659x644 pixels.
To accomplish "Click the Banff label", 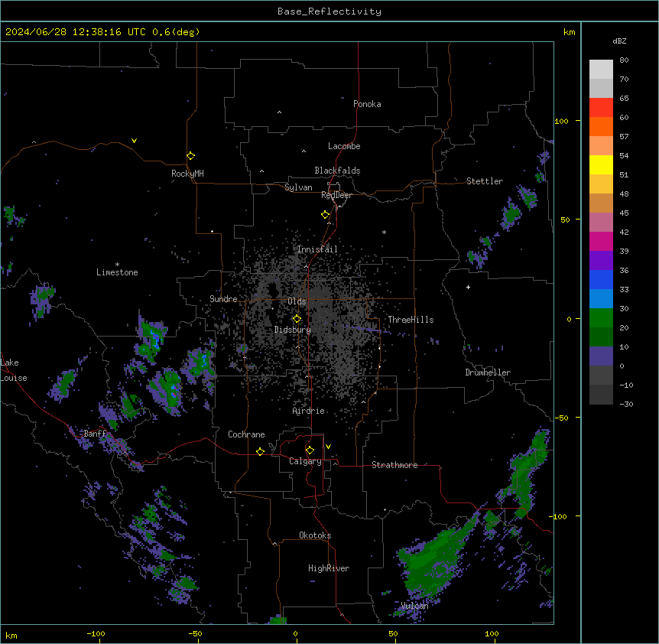I will pos(95,434).
